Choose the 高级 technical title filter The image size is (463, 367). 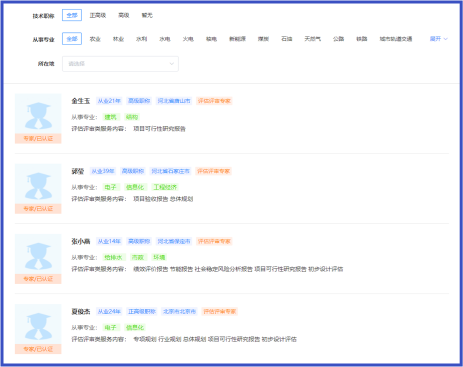point(124,15)
